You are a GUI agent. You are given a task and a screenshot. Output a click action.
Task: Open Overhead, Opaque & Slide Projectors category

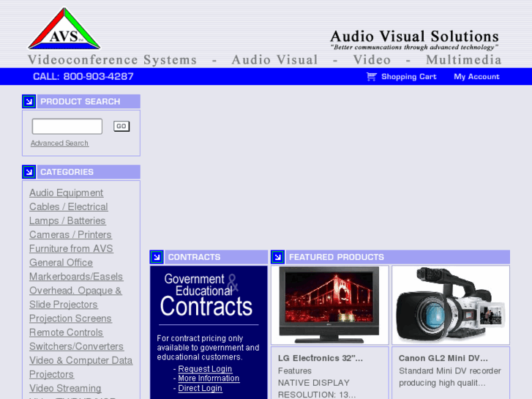tap(75, 297)
